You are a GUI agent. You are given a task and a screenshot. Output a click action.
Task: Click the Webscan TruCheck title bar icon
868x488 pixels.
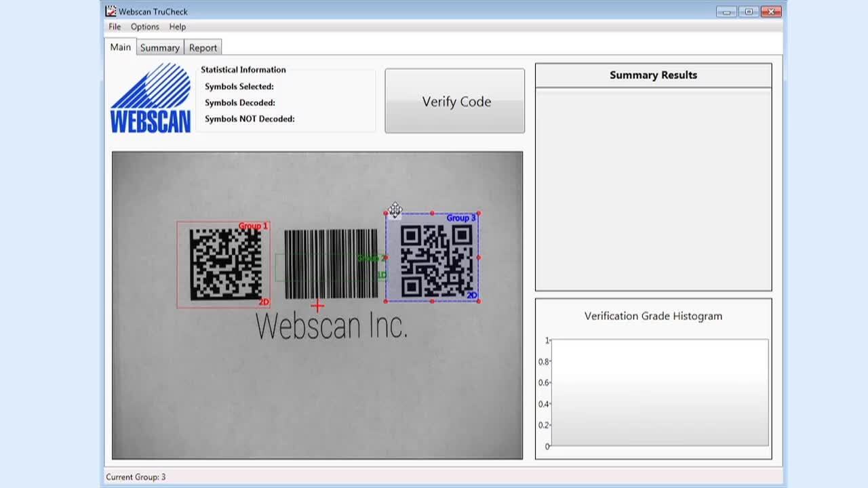point(111,11)
